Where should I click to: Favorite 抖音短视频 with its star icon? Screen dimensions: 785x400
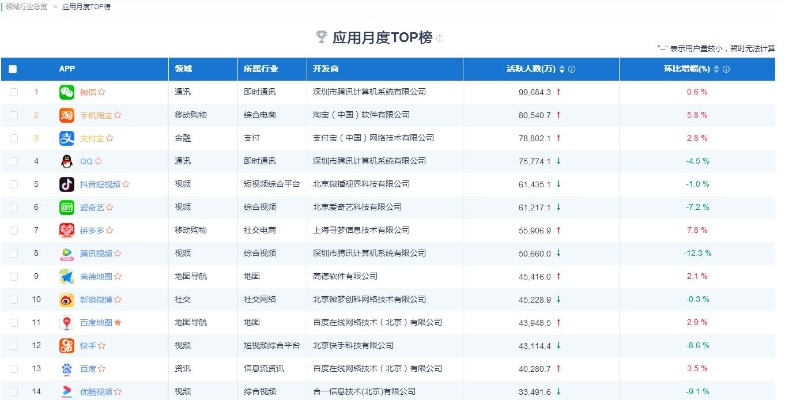coord(126,184)
